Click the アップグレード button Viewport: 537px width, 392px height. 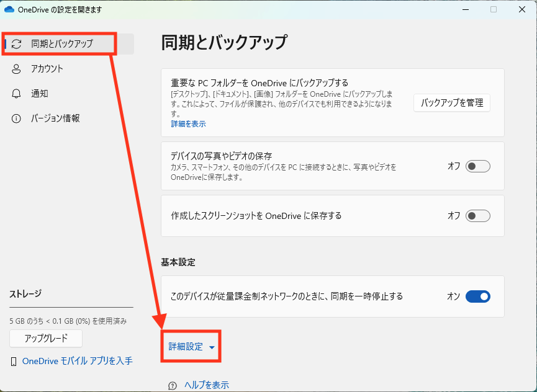point(46,338)
